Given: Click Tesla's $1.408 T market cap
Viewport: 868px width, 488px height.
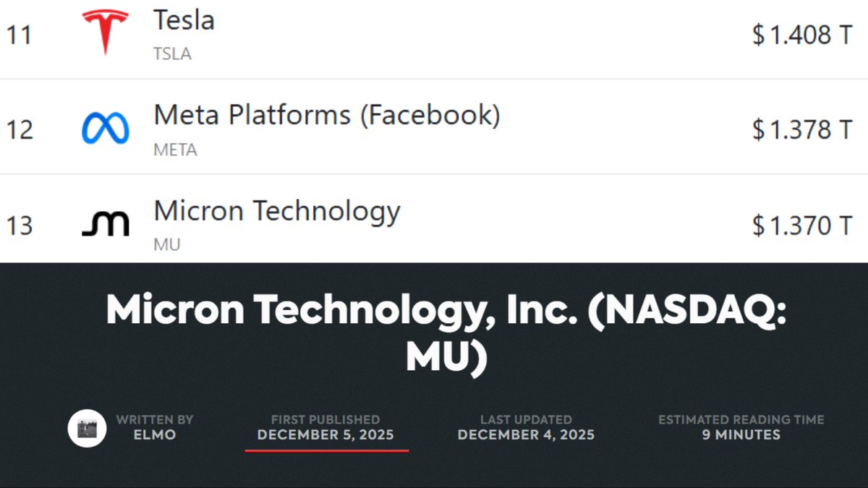Looking at the screenshot, I should click(802, 35).
